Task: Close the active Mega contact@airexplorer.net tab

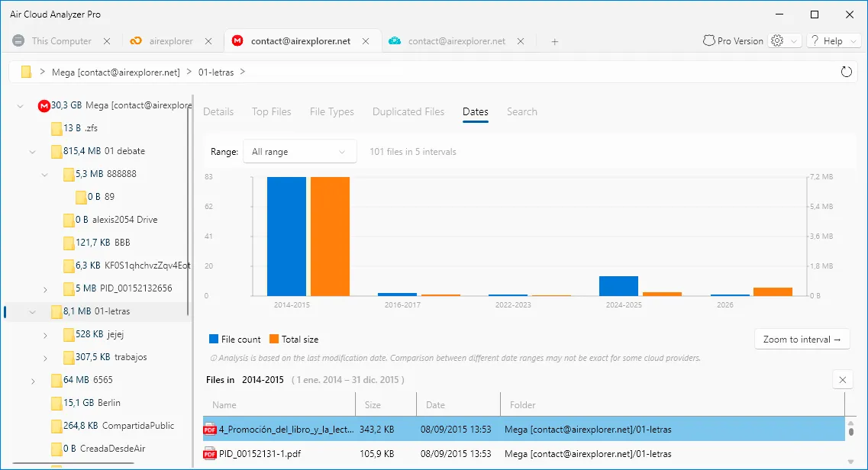Action: click(x=366, y=41)
